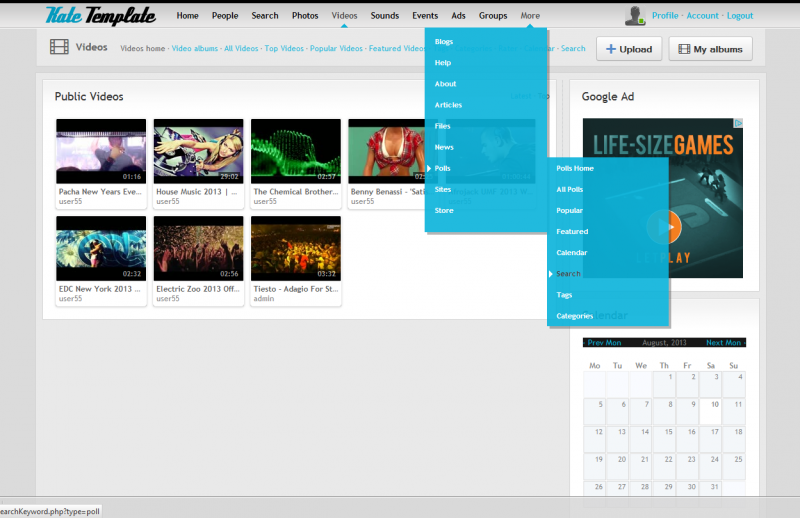Click the Life-Size Games ad banner title

coord(663,145)
